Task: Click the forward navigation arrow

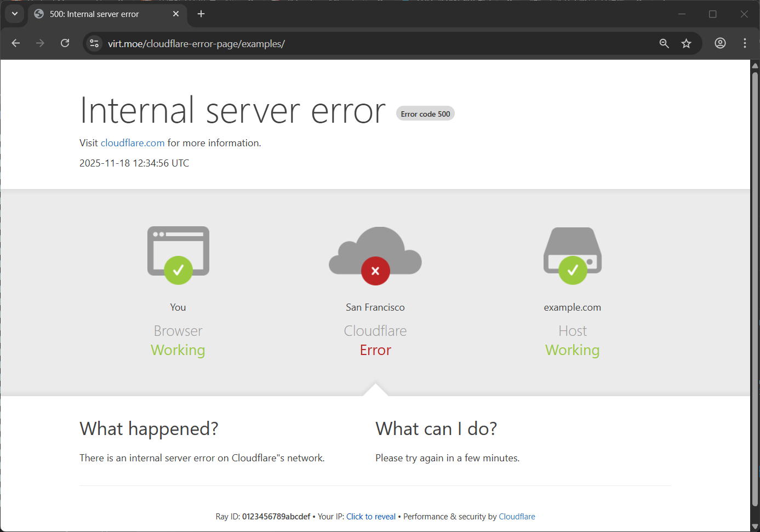Action: click(x=40, y=43)
